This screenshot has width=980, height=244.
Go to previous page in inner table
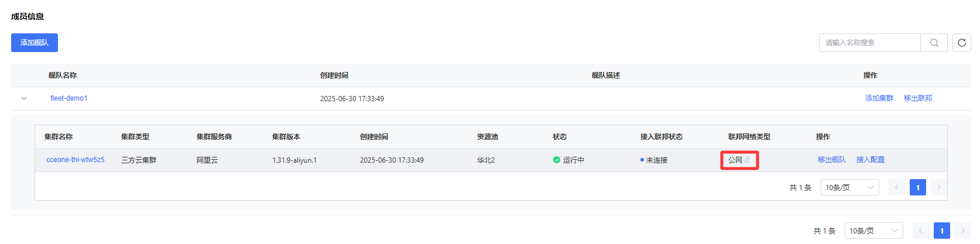(x=897, y=187)
